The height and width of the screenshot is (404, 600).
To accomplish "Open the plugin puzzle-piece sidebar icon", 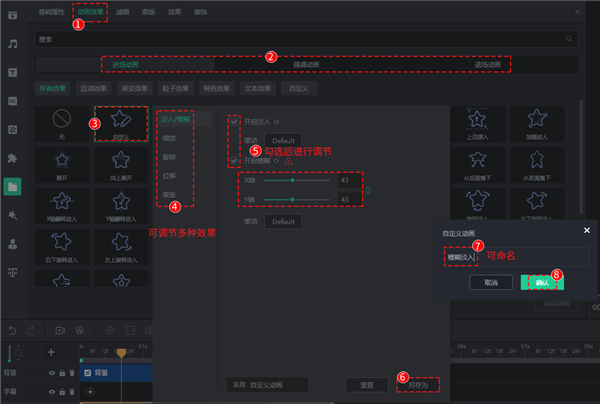I will tap(13, 157).
